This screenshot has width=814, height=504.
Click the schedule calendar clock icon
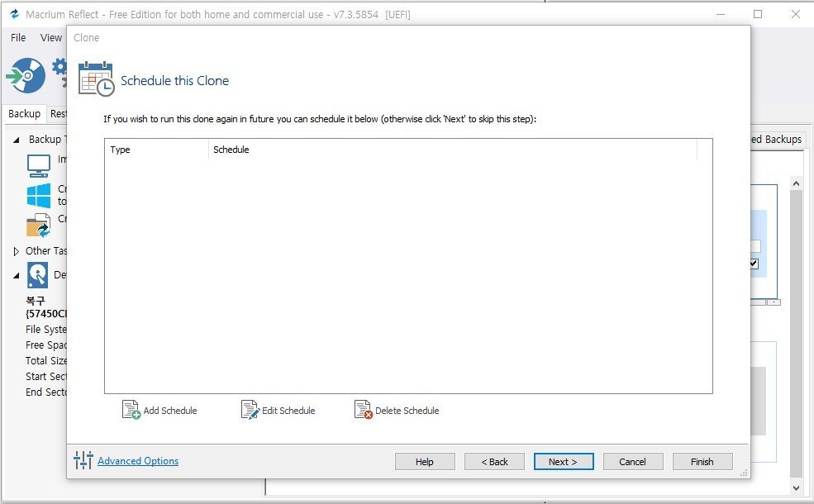[96, 78]
